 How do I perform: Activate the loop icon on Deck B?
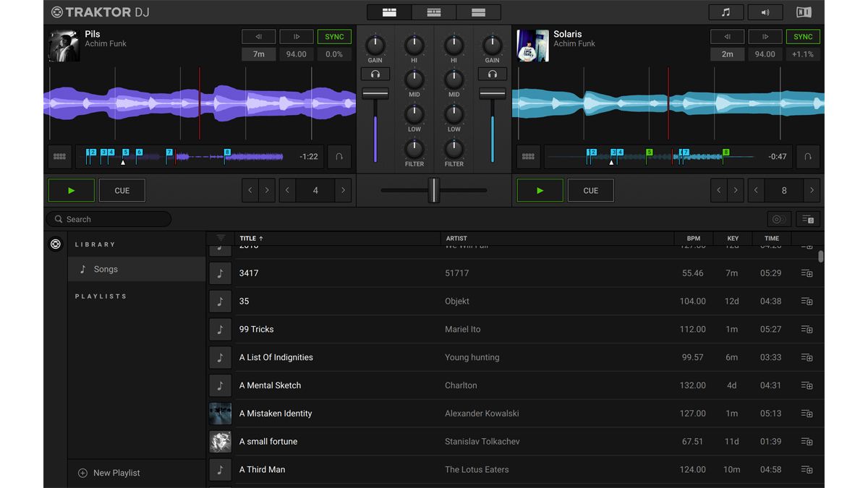click(807, 156)
